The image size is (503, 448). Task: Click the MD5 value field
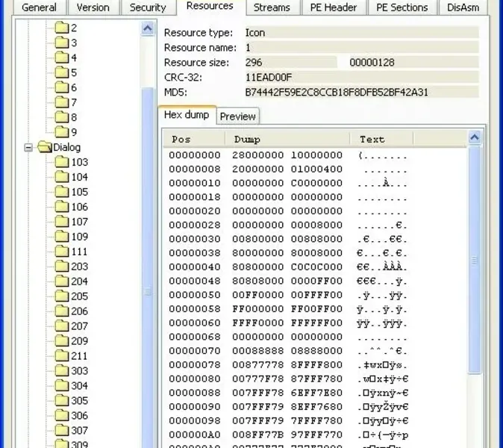[x=362, y=93]
